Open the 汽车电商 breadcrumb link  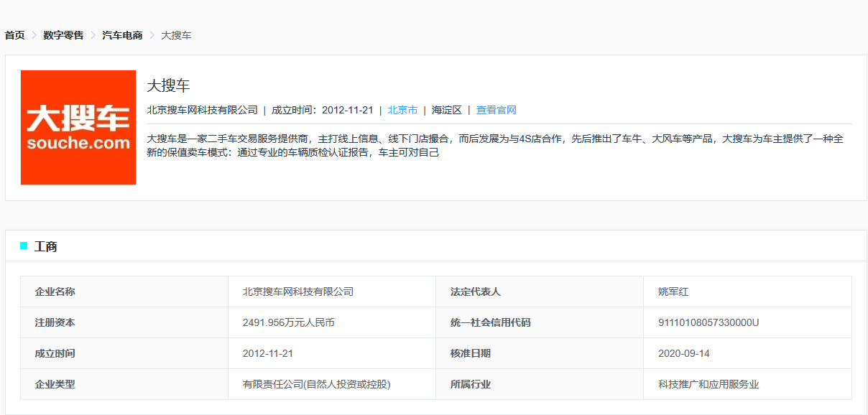(x=121, y=34)
